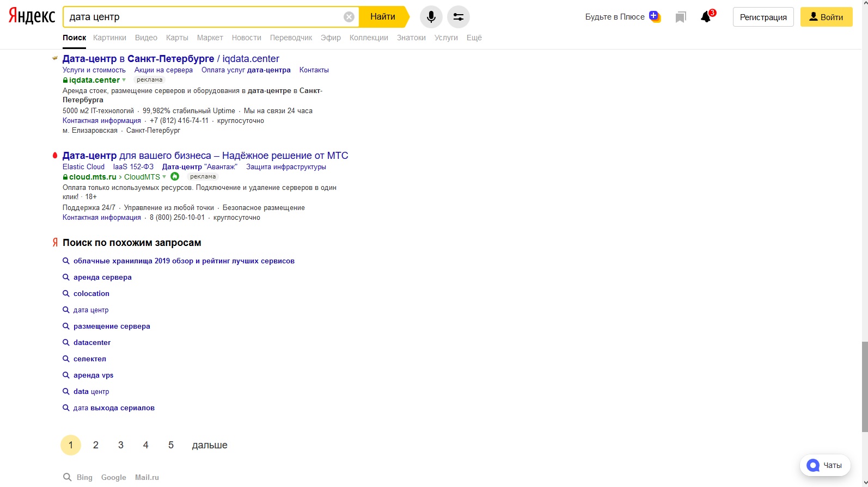868x487 pixels.
Task: Click the iqdata.center favicon
Action: click(x=54, y=58)
